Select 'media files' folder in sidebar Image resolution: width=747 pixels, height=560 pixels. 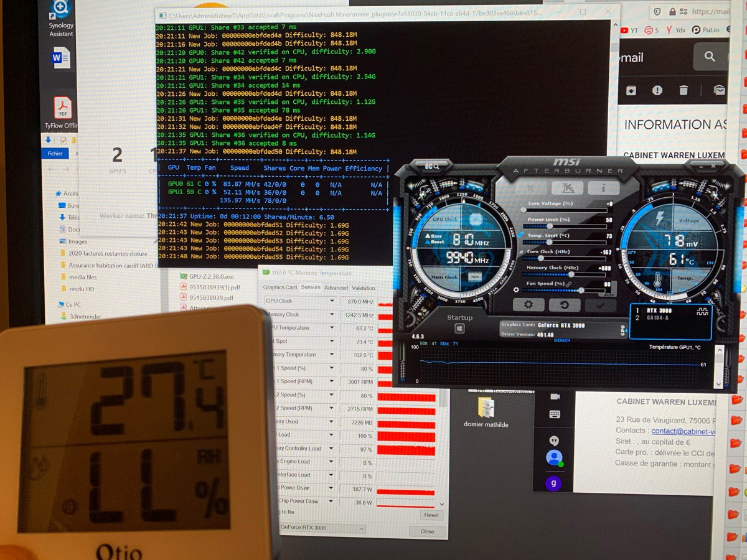77,277
